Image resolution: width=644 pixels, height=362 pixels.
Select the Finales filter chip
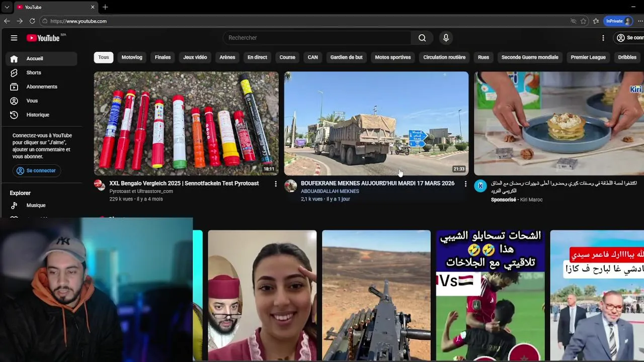(x=163, y=57)
